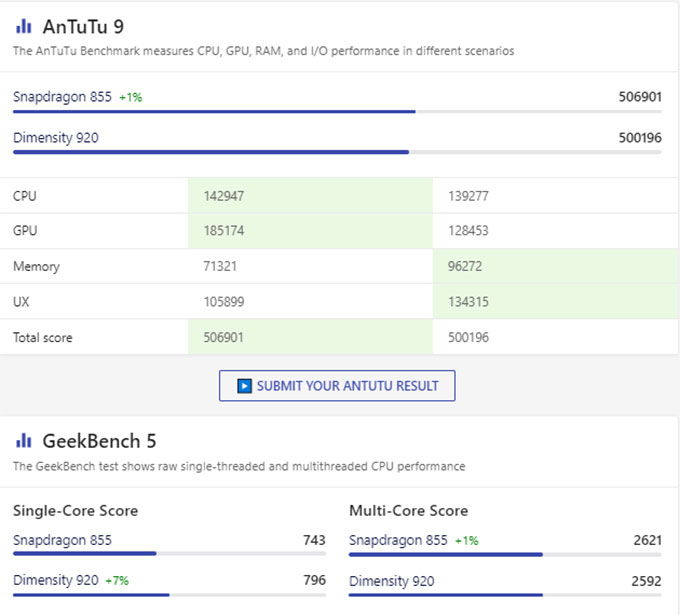
Task: Click GPU value 128453
Action: (x=468, y=230)
